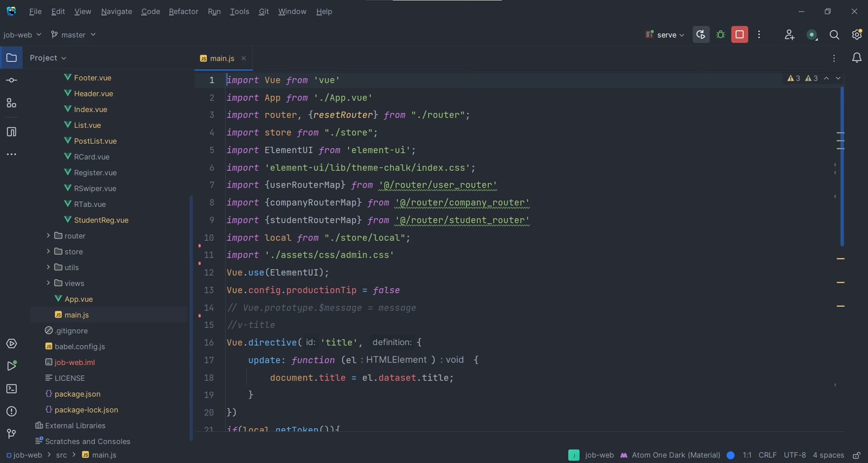Click the UTF-8 encoding indicator
868x463 pixels.
[x=794, y=455]
